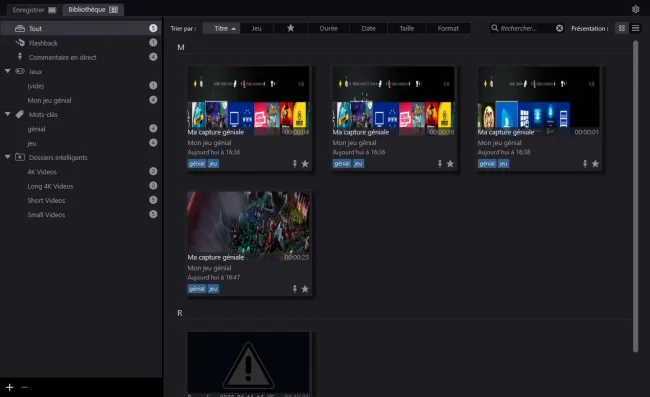This screenshot has height=397, width=650.
Task: Toggle favorite star on third capture
Action: (x=595, y=164)
